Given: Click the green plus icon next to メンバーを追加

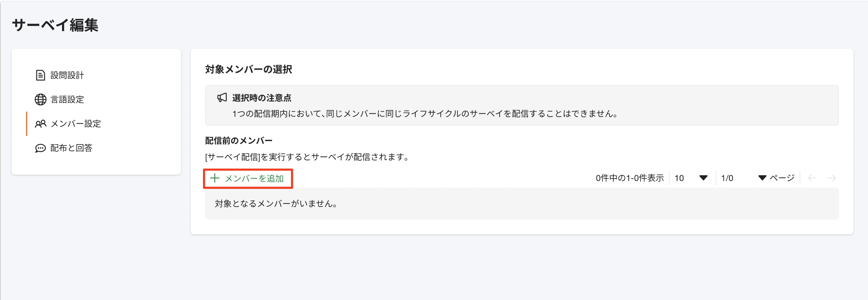Looking at the screenshot, I should [215, 178].
